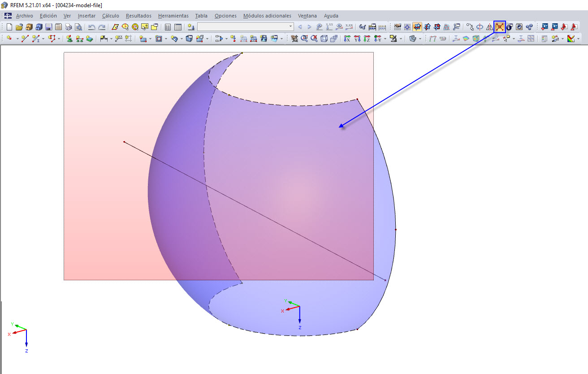Viewport: 588px width, 374px height.
Task: Click the red crossing-lines connect tool icon
Action: 499,27
